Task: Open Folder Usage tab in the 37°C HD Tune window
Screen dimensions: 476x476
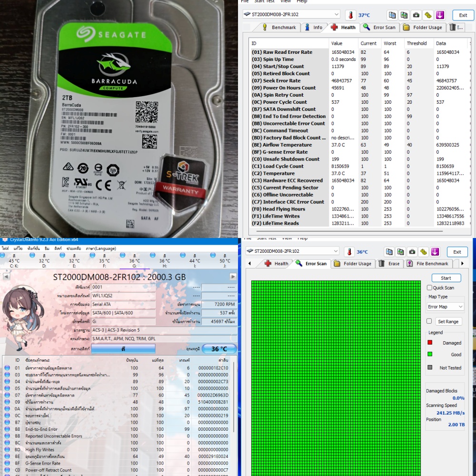Action: 423,27
